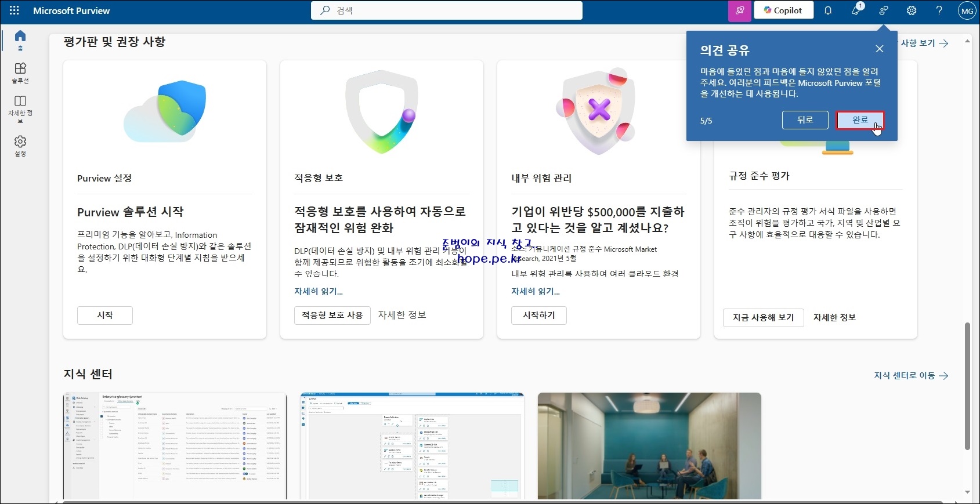Go to Home in the sidebar
980x504 pixels.
[20, 41]
